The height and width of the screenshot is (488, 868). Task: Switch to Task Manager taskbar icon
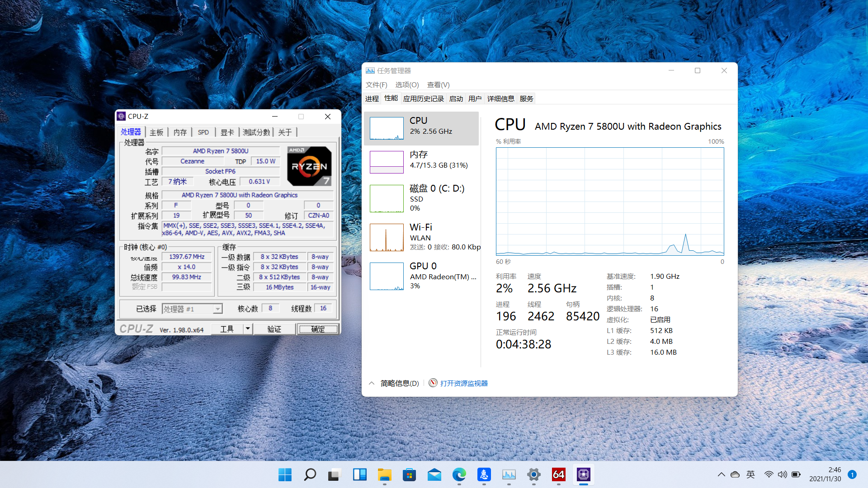(x=509, y=474)
